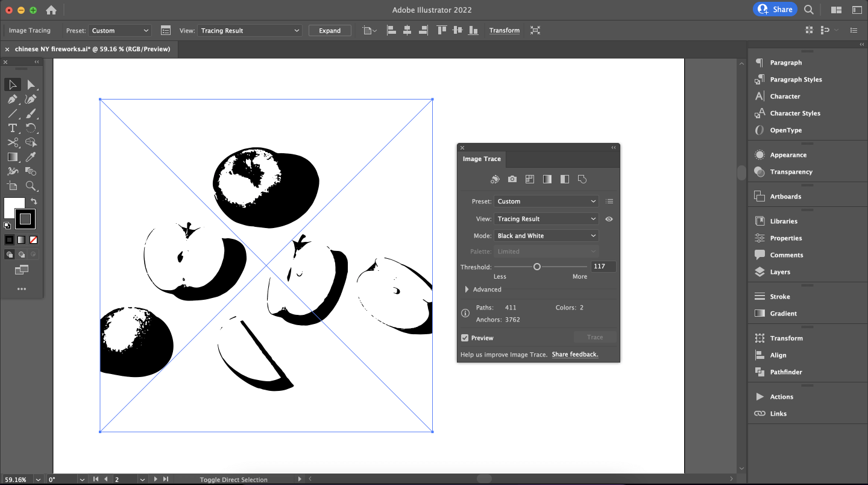Image resolution: width=868 pixels, height=485 pixels.
Task: Select the Pen tool
Action: (x=13, y=100)
